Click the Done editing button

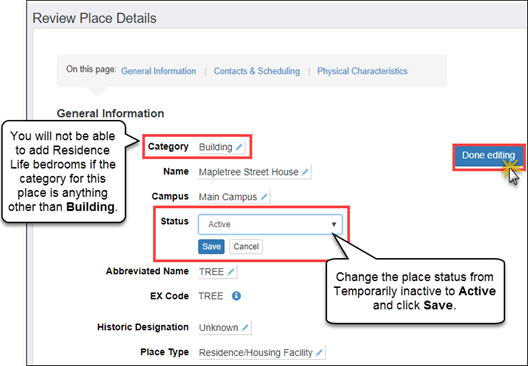pyautogui.click(x=488, y=155)
